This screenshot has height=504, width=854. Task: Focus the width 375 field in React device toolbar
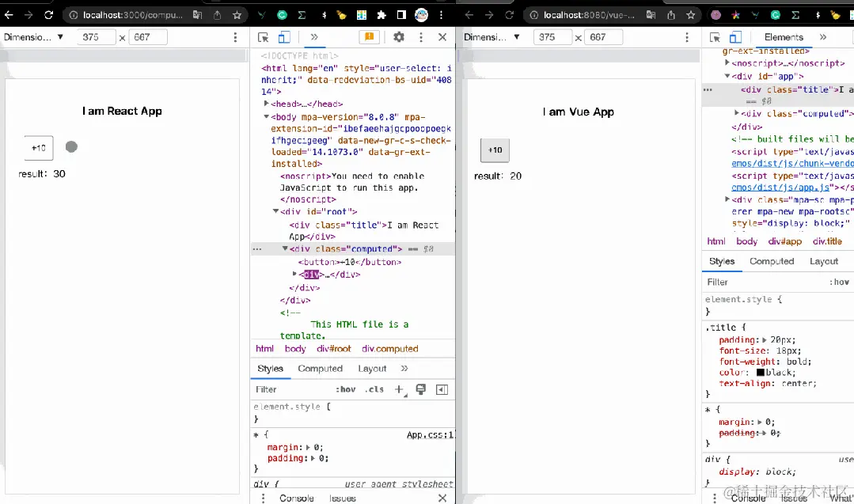click(97, 37)
